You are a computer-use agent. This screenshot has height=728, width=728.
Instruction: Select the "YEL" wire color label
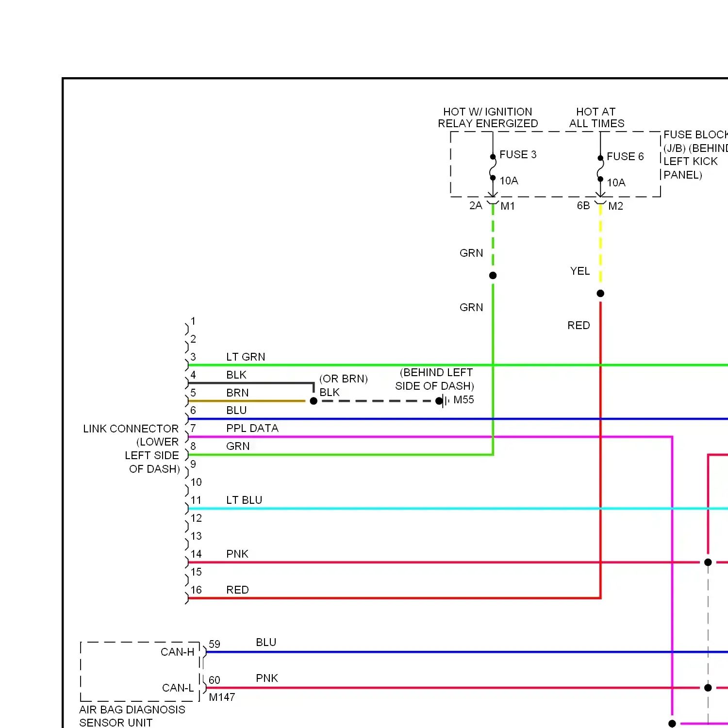point(580,271)
